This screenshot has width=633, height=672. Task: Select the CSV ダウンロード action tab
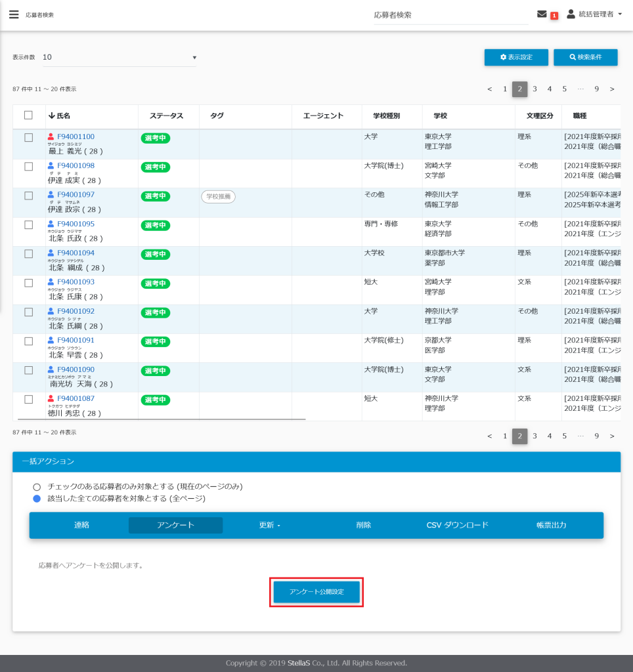coord(457,525)
